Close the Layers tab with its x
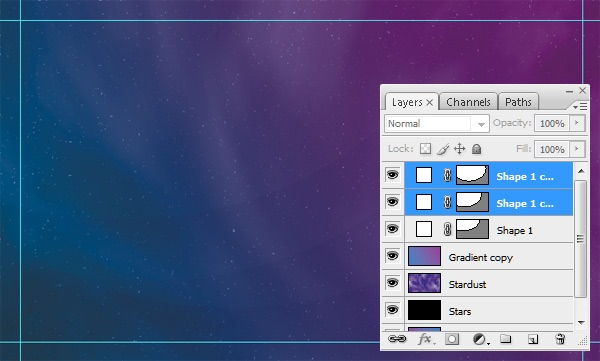This screenshot has height=361, width=600. click(430, 103)
